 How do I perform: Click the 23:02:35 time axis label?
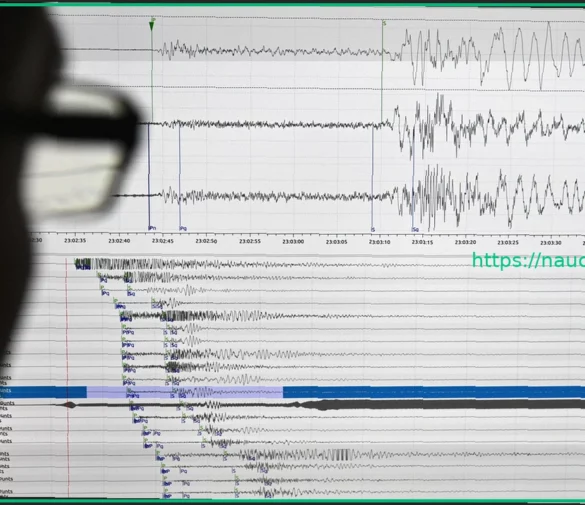(75, 241)
